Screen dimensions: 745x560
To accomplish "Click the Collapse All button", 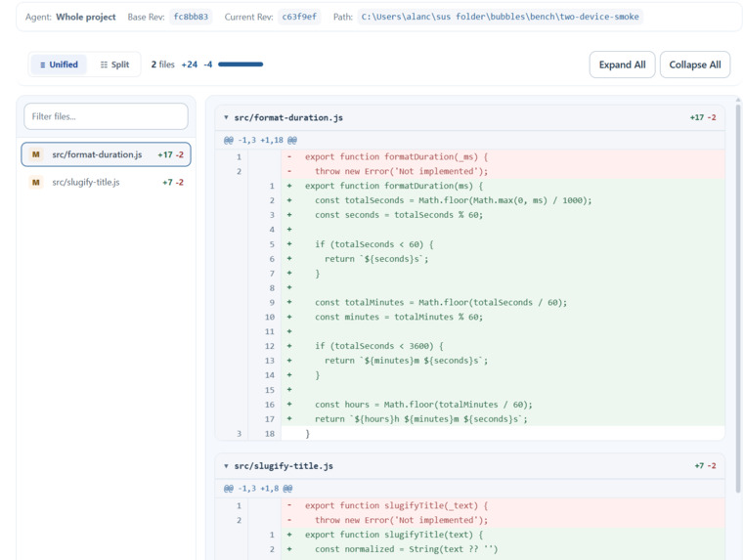I will pyautogui.click(x=694, y=65).
